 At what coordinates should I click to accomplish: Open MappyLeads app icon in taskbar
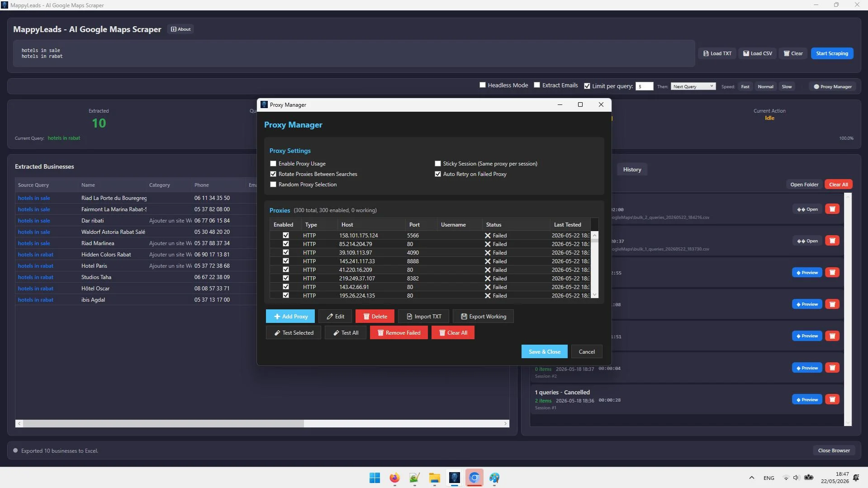click(454, 478)
